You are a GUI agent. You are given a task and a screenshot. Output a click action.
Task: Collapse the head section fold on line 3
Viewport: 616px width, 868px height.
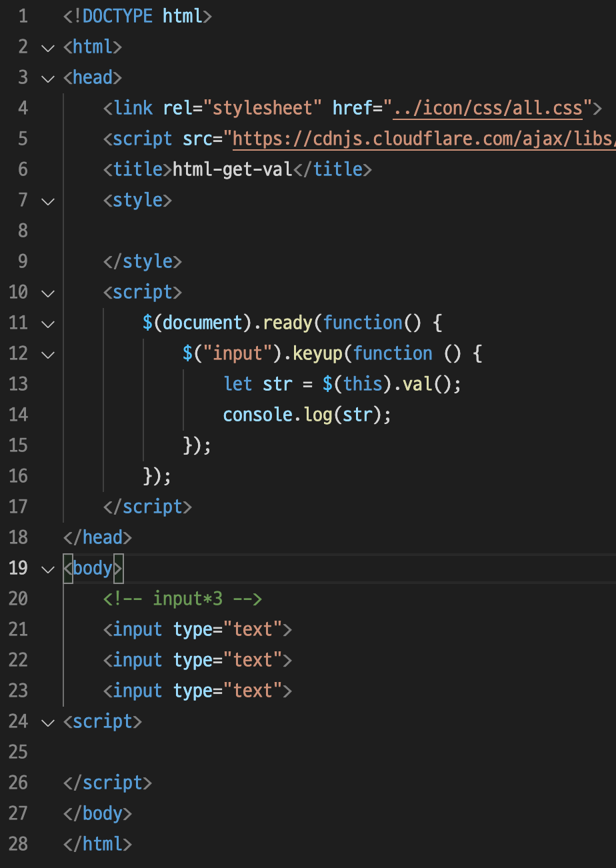point(47,78)
